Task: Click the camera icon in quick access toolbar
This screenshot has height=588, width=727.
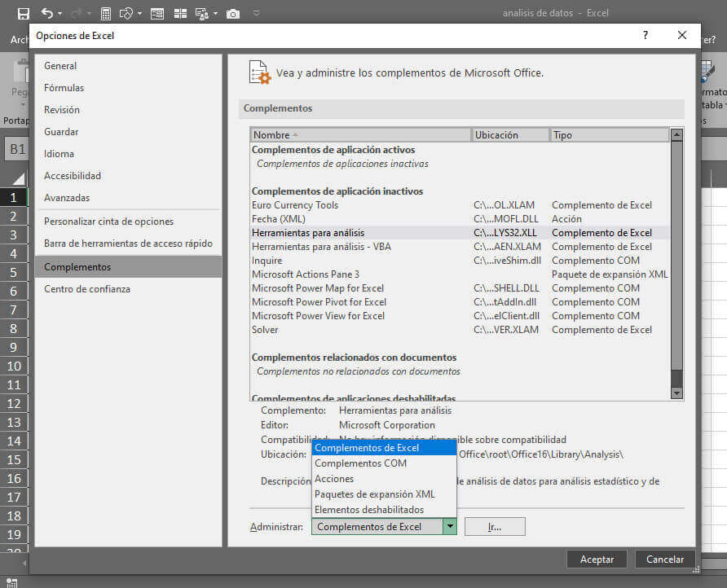Action: (x=233, y=13)
